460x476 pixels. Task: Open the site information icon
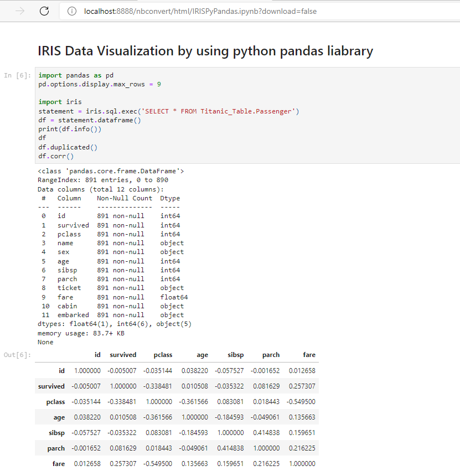[x=71, y=11]
